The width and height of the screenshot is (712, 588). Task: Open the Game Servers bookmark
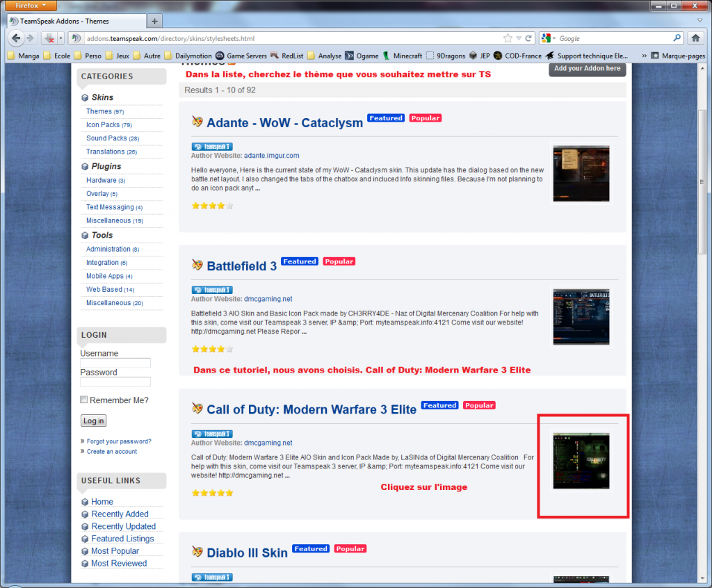(x=241, y=56)
